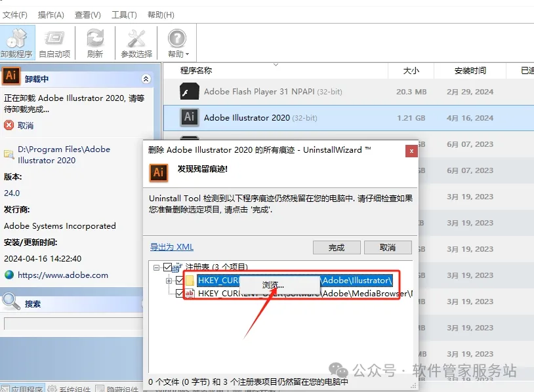Toggle the 注册表 (3 个项目) checkbox
This screenshot has width=534, height=392.
click(x=167, y=267)
